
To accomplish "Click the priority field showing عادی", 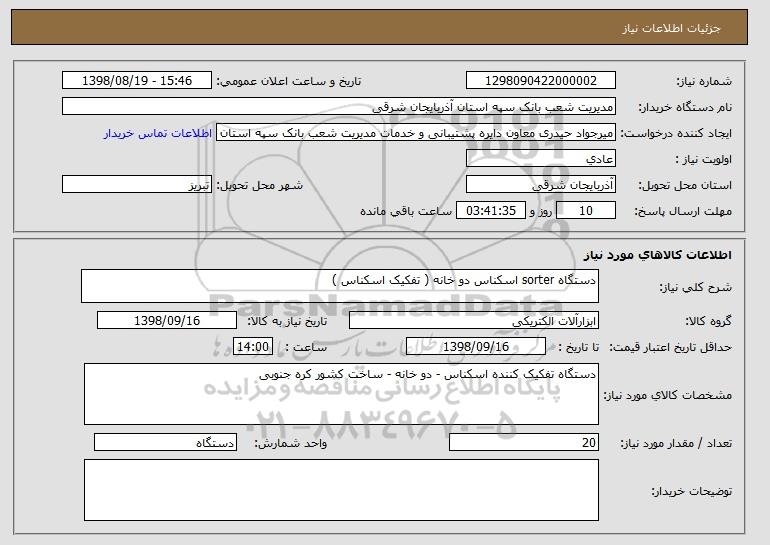I will coord(541,159).
